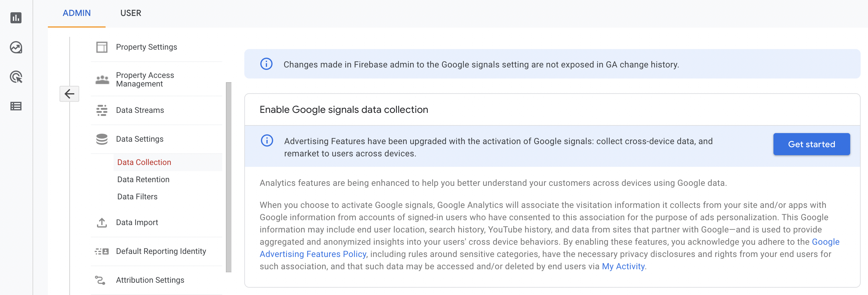This screenshot has width=868, height=295.
Task: Switch to the USER tab
Action: pos(131,13)
